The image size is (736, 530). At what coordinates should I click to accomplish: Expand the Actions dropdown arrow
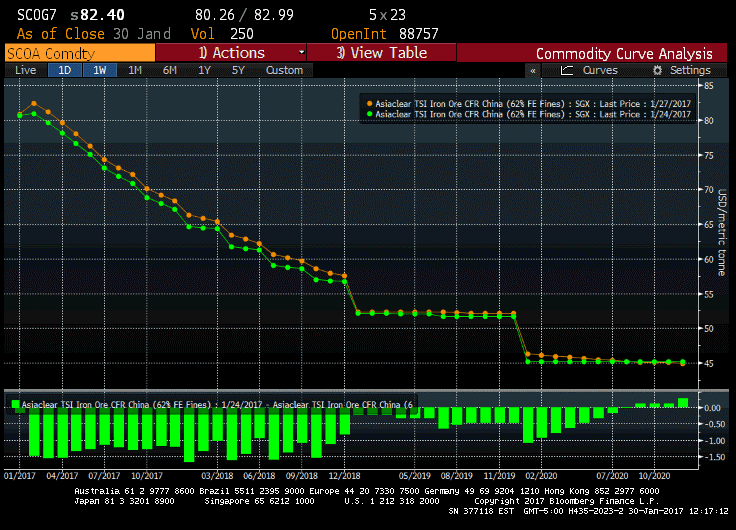[x=301, y=53]
